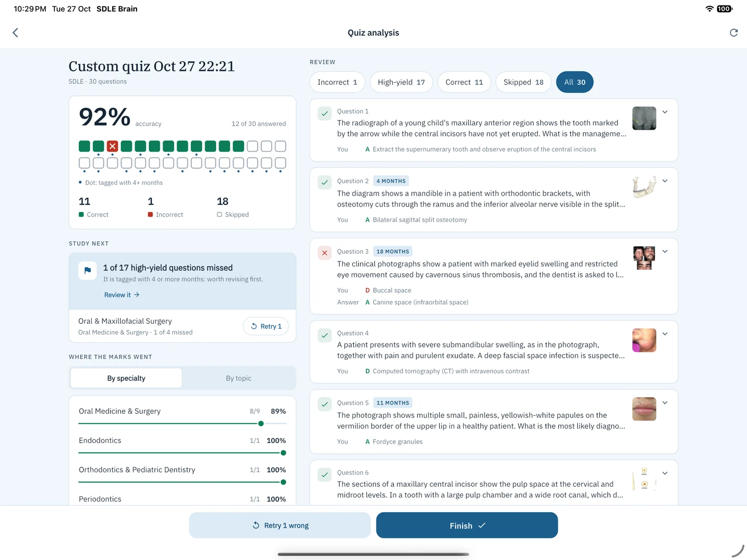The image size is (747, 560).
Task: Click the Review it link
Action: click(x=122, y=295)
